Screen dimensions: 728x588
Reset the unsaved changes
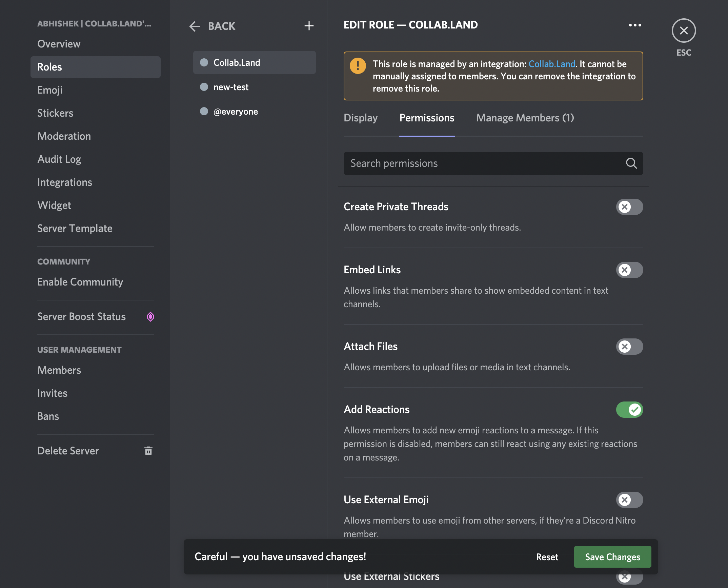(547, 556)
